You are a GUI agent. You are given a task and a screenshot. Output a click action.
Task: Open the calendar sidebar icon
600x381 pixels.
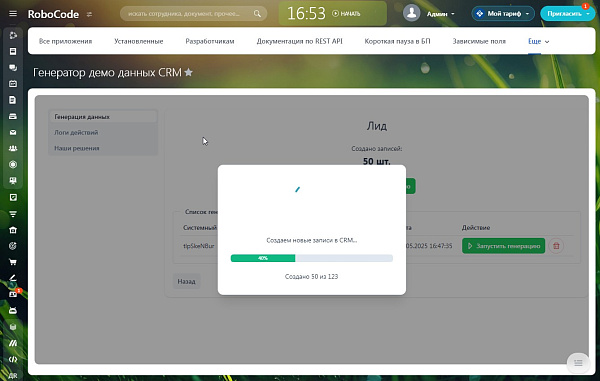tap(13, 84)
